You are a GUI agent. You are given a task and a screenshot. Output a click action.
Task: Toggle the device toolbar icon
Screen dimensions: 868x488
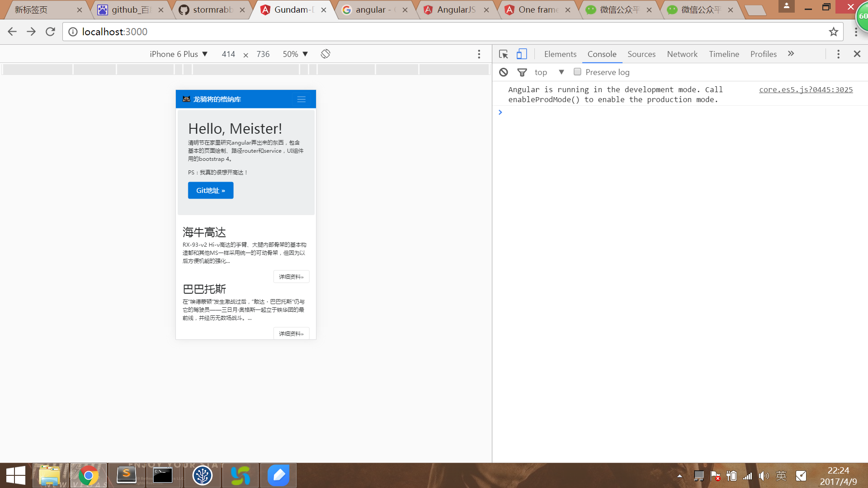[x=522, y=54]
